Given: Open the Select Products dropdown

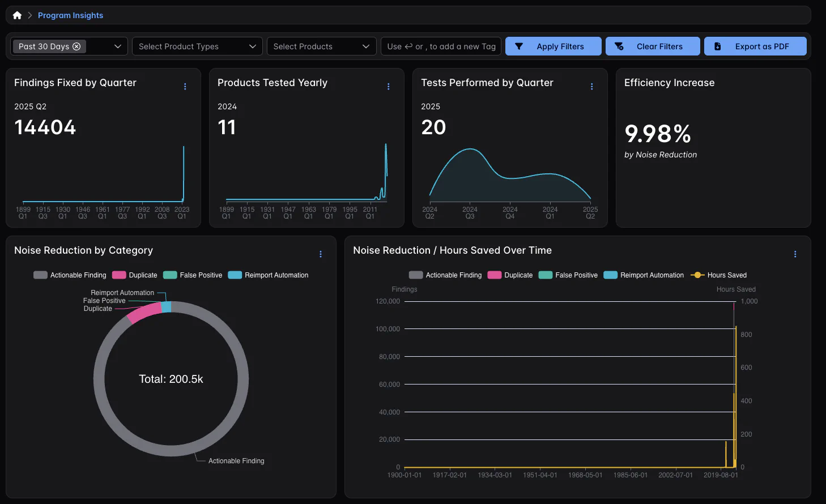Looking at the screenshot, I should pos(321,46).
